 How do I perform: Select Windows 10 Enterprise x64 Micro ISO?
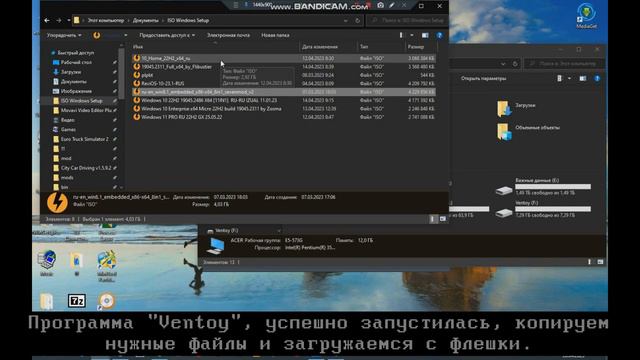coord(284,109)
